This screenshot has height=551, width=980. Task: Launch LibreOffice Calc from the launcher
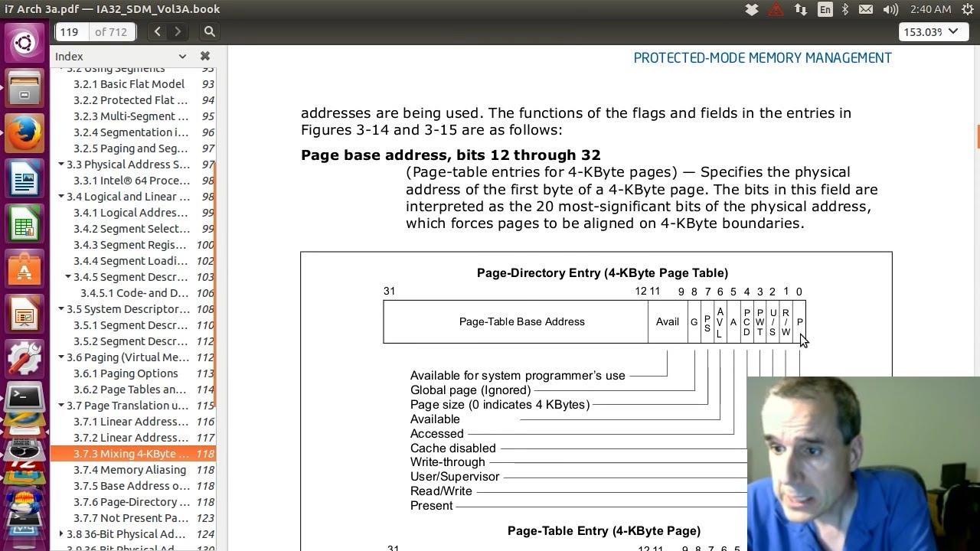24,223
